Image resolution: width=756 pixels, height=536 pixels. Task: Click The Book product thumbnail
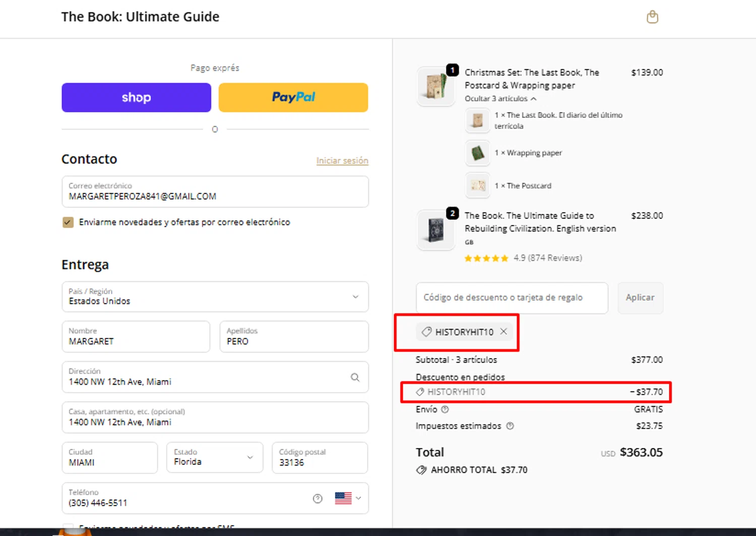pyautogui.click(x=435, y=230)
